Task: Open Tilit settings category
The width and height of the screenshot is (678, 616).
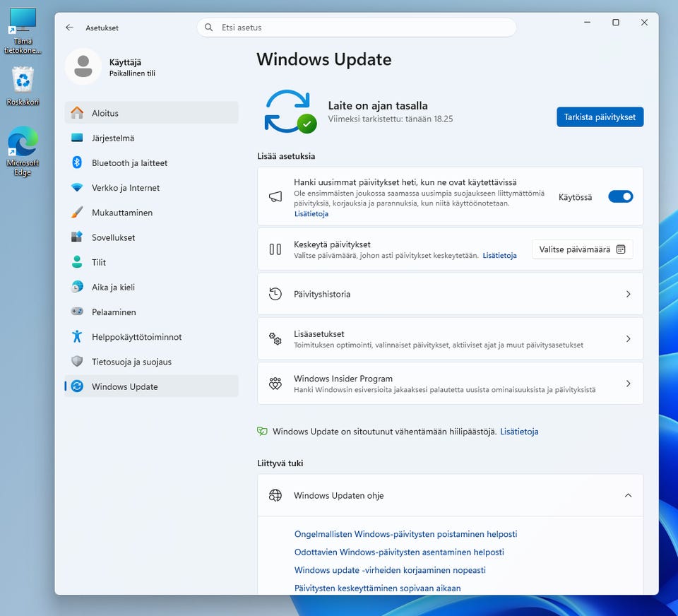Action: [x=151, y=261]
